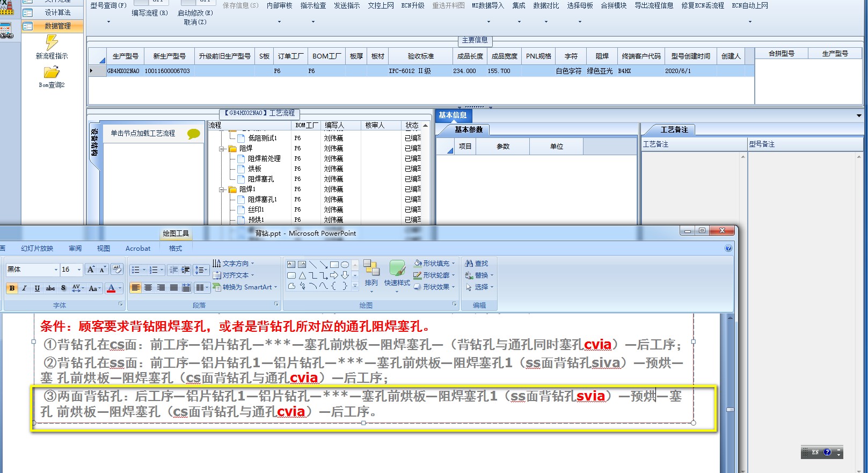
Task: Open the 黑体 font name dropdown
Action: tap(56, 270)
